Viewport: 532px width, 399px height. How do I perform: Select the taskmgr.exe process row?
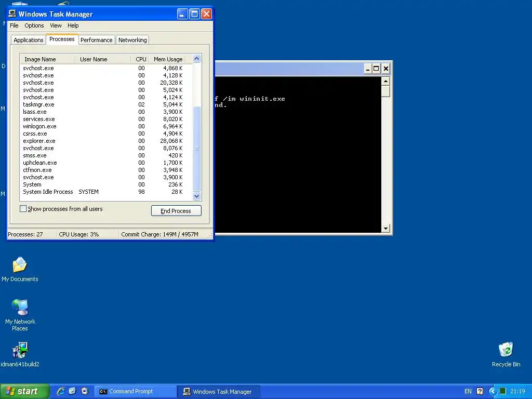106,104
